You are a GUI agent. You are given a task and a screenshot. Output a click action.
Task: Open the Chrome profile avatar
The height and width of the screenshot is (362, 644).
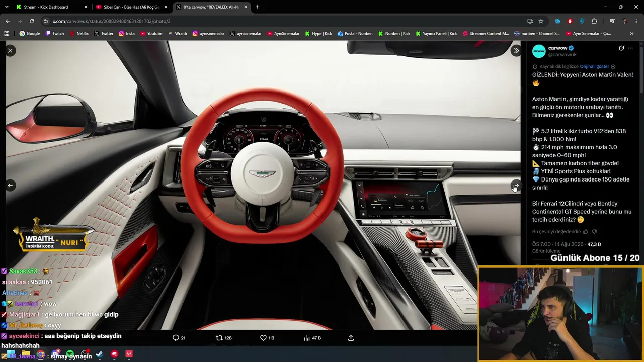(624, 21)
